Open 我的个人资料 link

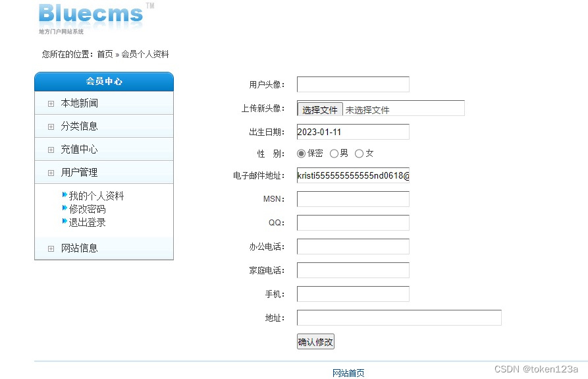pyautogui.click(x=96, y=196)
